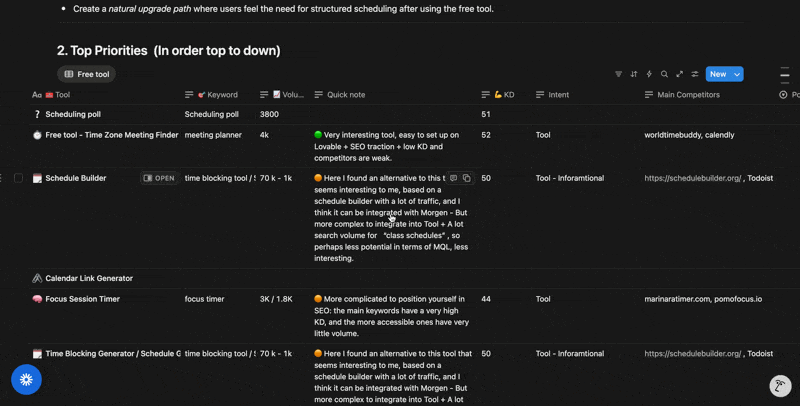Click the database search magnifier icon

click(664, 74)
